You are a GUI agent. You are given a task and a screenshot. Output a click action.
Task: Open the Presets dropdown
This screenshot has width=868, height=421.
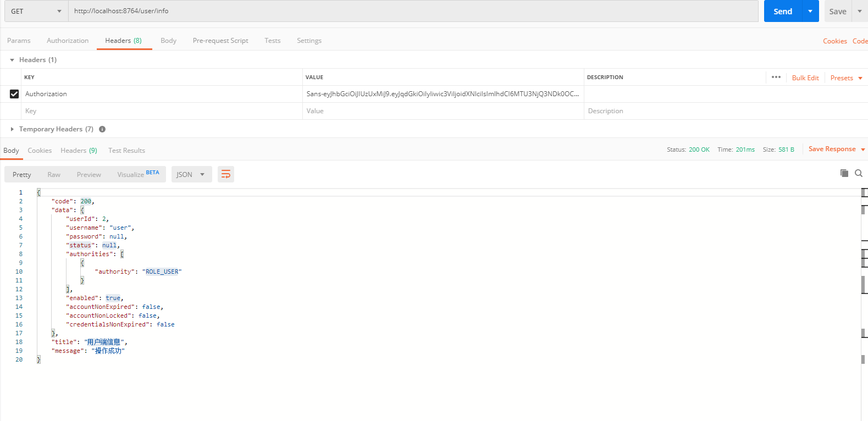(846, 78)
